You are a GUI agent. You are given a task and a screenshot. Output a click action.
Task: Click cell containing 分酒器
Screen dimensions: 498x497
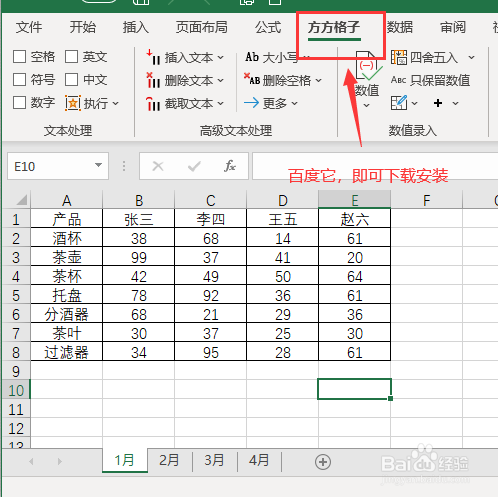click(67, 314)
